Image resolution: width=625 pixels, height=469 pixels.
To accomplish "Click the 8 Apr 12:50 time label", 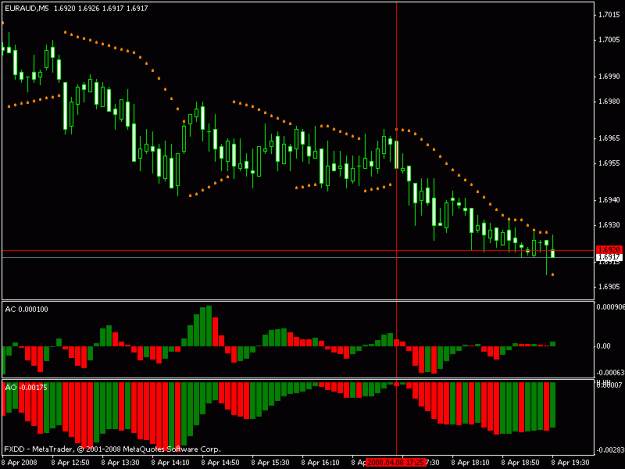I will point(70,463).
